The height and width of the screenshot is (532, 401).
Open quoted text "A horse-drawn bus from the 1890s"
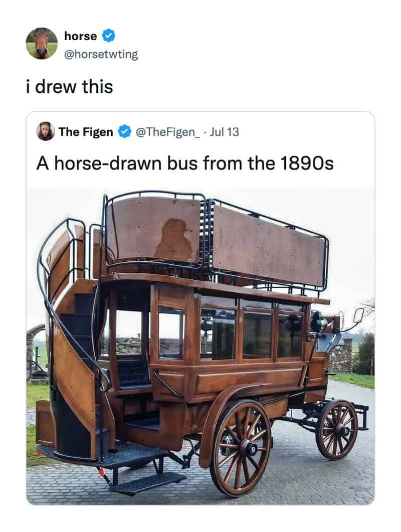(x=185, y=163)
